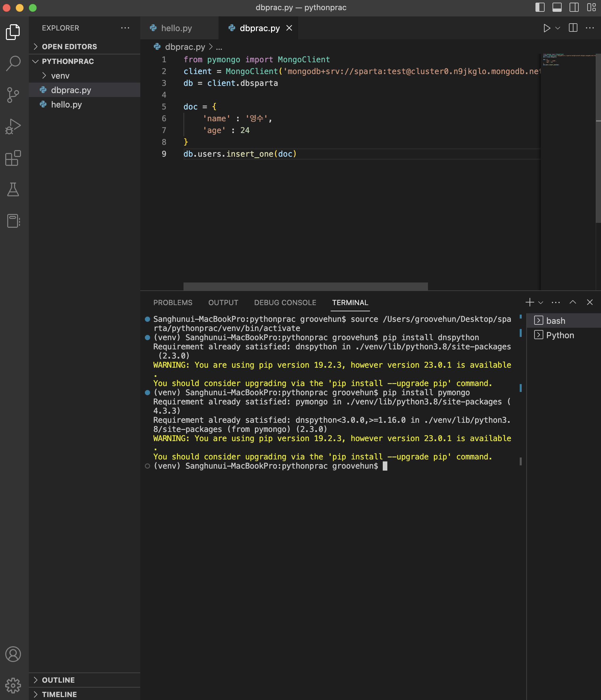Open dbprac.py in the explorer tree
Viewport: 601px width, 700px height.
[85, 90]
